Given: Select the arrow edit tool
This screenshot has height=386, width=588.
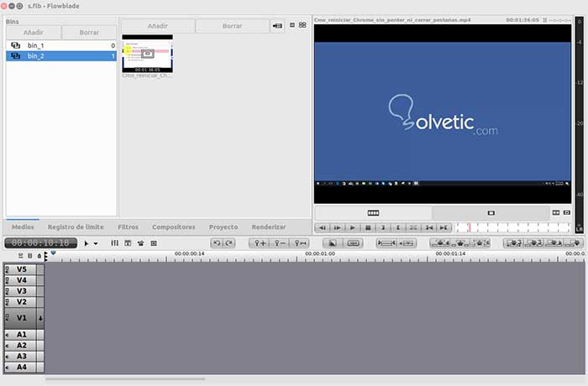Looking at the screenshot, I should coord(87,243).
